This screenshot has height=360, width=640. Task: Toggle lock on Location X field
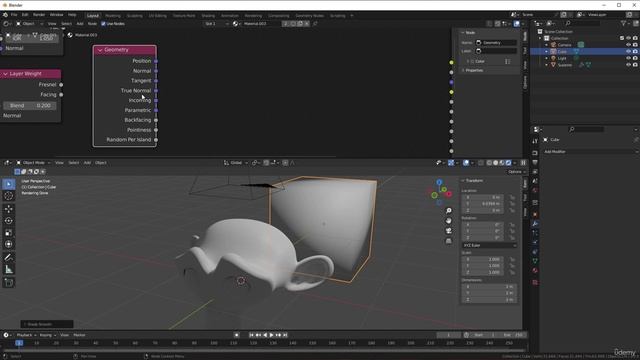tap(512, 198)
